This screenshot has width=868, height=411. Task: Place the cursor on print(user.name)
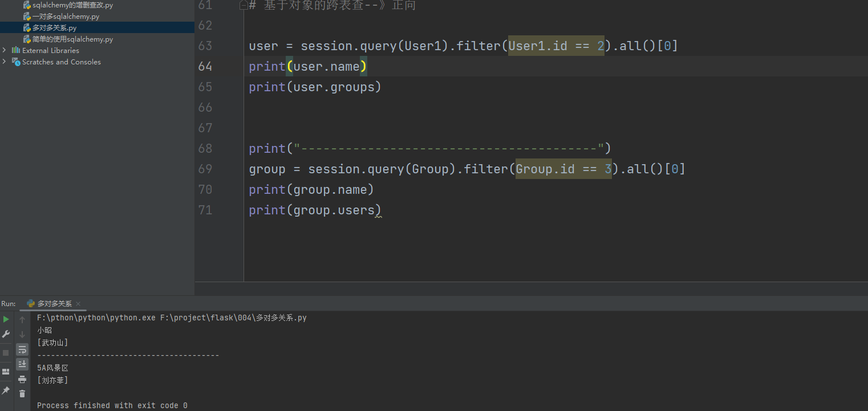tap(308, 66)
